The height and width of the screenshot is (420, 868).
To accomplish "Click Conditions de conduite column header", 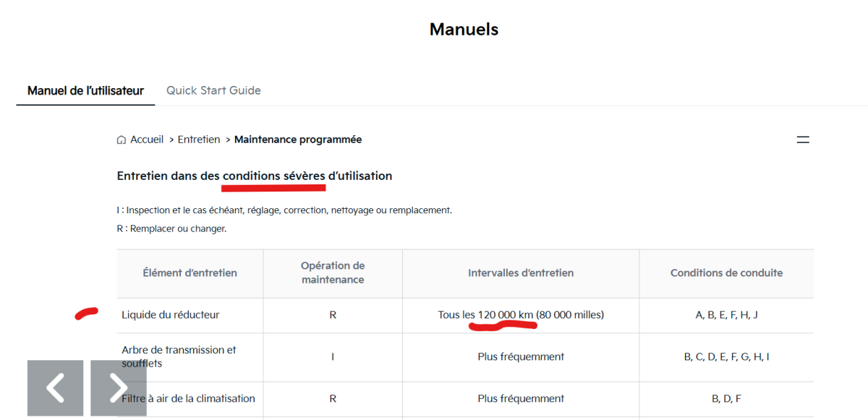I will coord(726,273).
